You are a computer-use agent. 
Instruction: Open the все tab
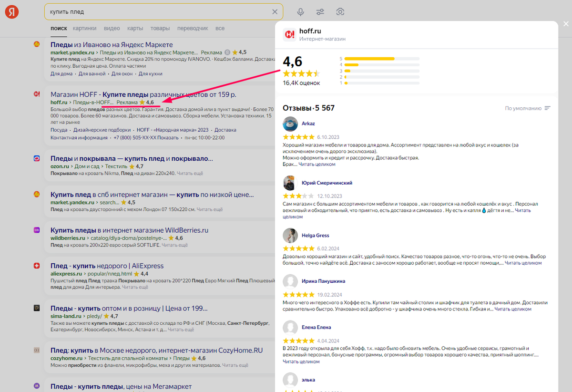(220, 28)
